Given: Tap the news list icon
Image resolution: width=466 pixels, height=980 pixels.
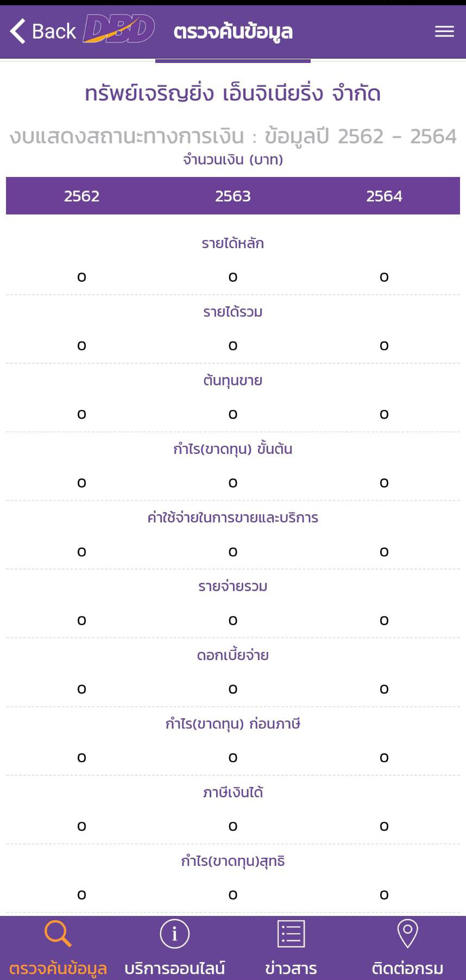Looking at the screenshot, I should pos(291,934).
